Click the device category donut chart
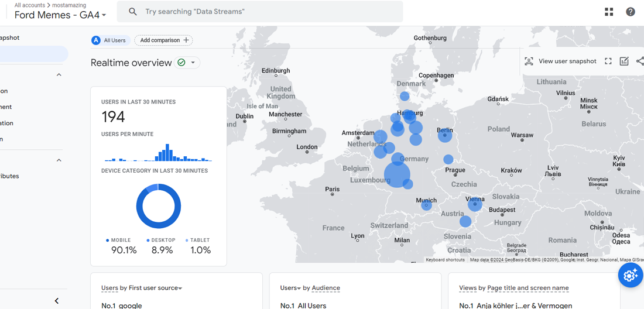 tap(159, 207)
